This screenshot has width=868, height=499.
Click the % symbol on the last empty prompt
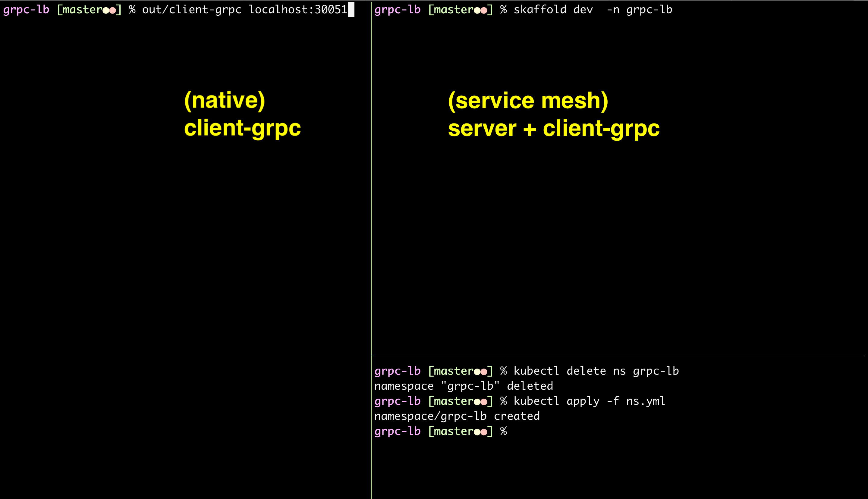pyautogui.click(x=503, y=431)
